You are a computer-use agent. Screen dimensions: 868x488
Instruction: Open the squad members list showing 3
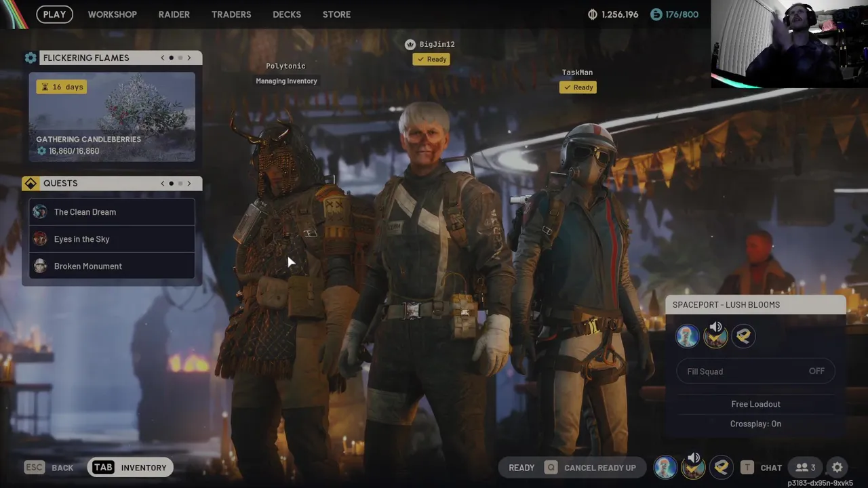[x=806, y=468]
